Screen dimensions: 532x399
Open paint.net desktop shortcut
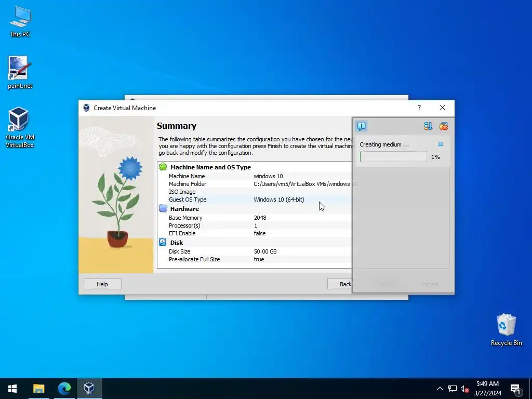coord(20,73)
